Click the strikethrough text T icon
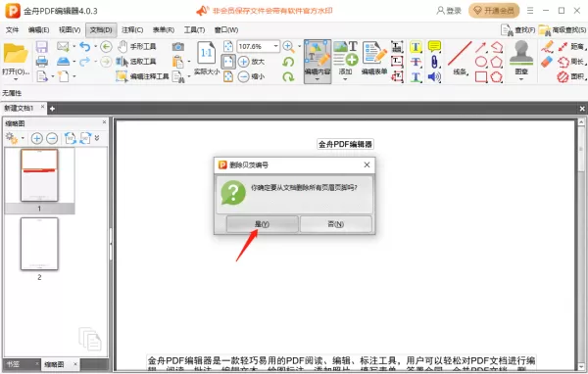This screenshot has height=374, width=588. coord(416,62)
